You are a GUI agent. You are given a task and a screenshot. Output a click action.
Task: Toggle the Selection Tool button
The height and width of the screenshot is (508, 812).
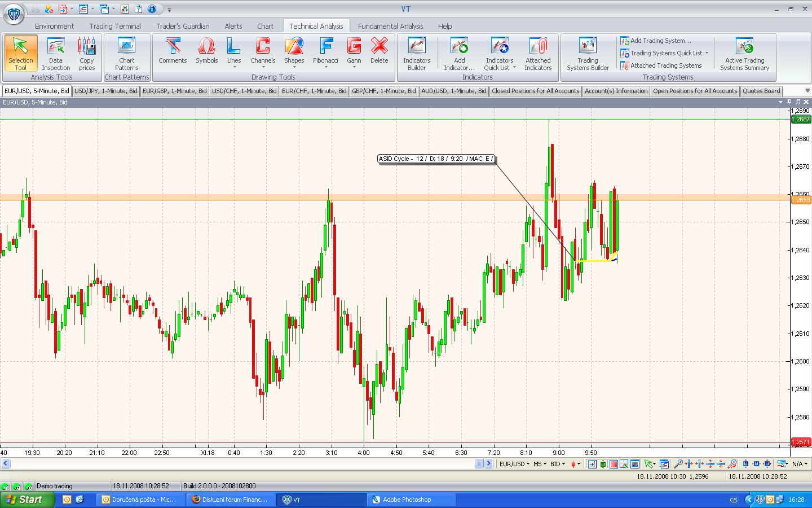(21, 54)
